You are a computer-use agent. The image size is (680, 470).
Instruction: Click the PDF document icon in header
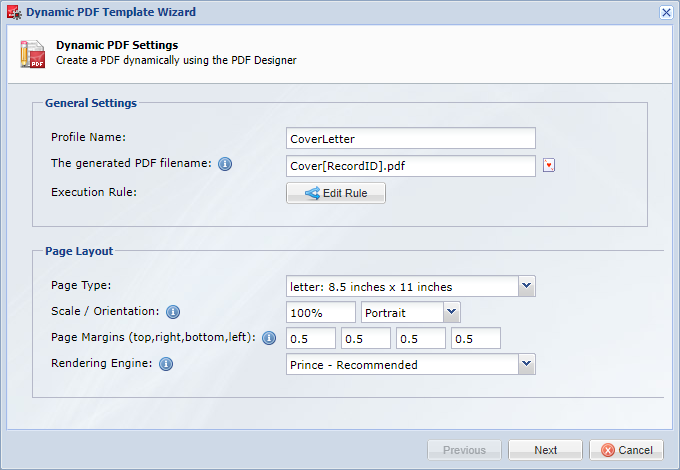pos(33,54)
